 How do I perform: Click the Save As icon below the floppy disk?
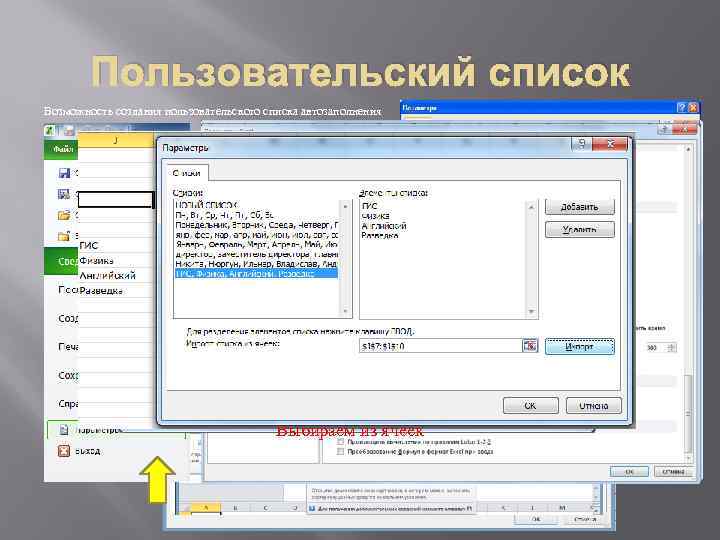point(64,194)
